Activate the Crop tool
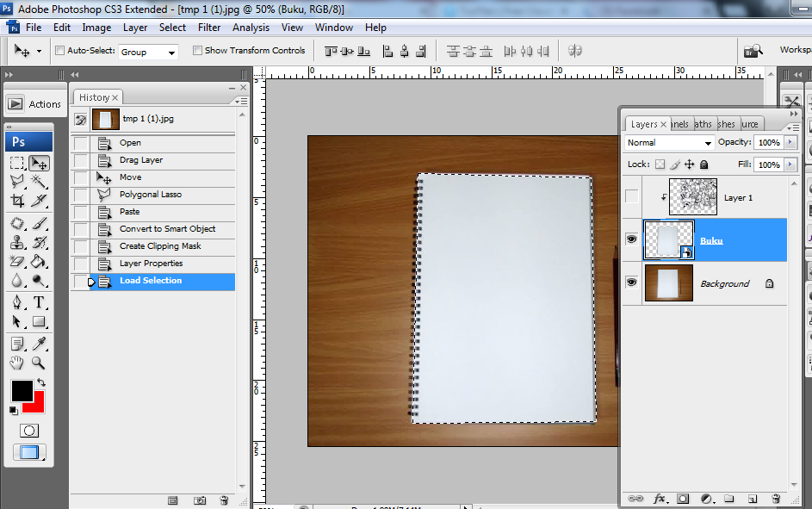 tap(17, 201)
